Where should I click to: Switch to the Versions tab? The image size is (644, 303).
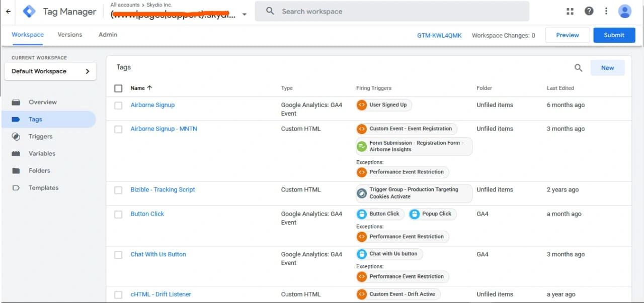coord(70,35)
